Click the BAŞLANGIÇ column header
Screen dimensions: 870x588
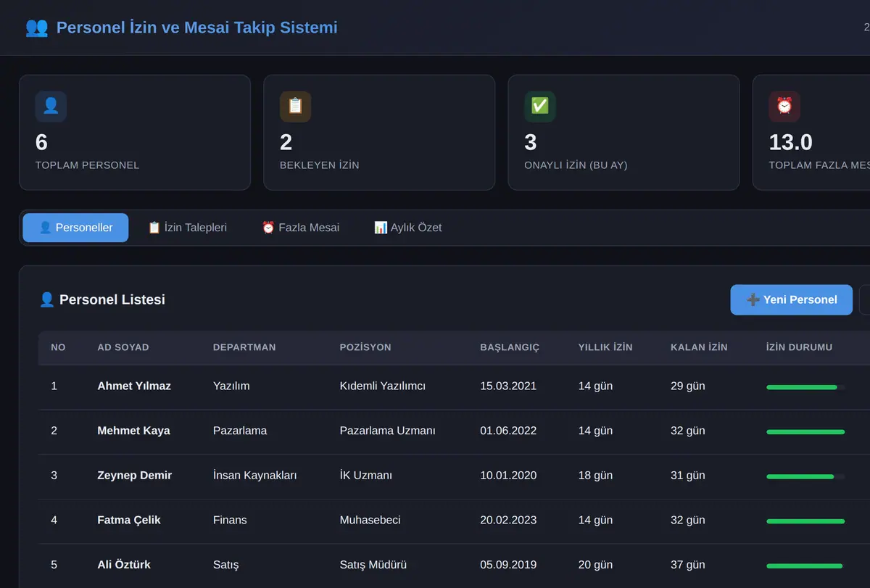pyautogui.click(x=510, y=347)
